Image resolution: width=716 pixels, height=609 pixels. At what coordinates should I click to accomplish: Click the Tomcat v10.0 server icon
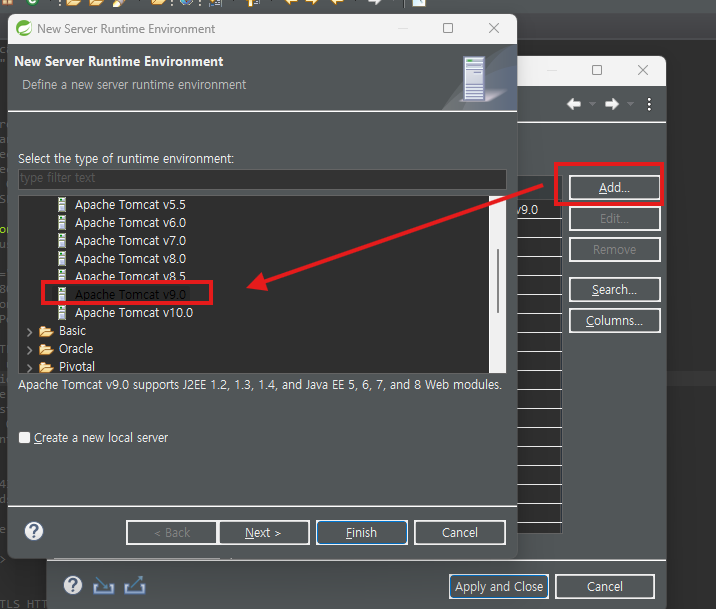tap(62, 313)
